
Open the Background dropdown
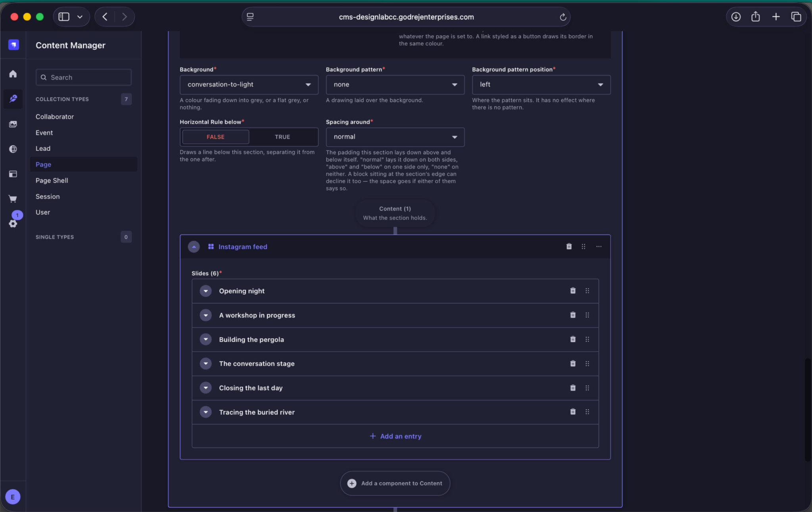click(x=249, y=84)
